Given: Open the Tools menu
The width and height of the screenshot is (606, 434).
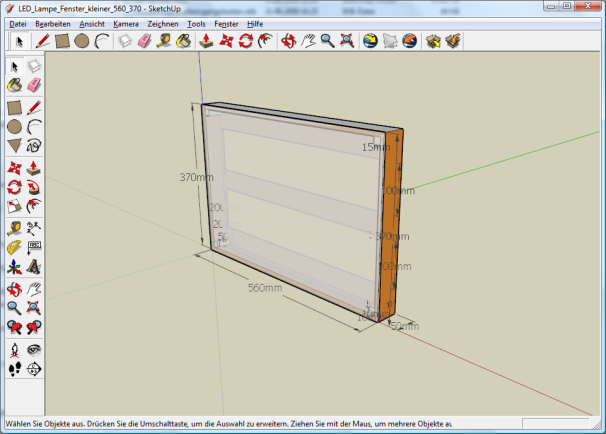Looking at the screenshot, I should coord(196,24).
